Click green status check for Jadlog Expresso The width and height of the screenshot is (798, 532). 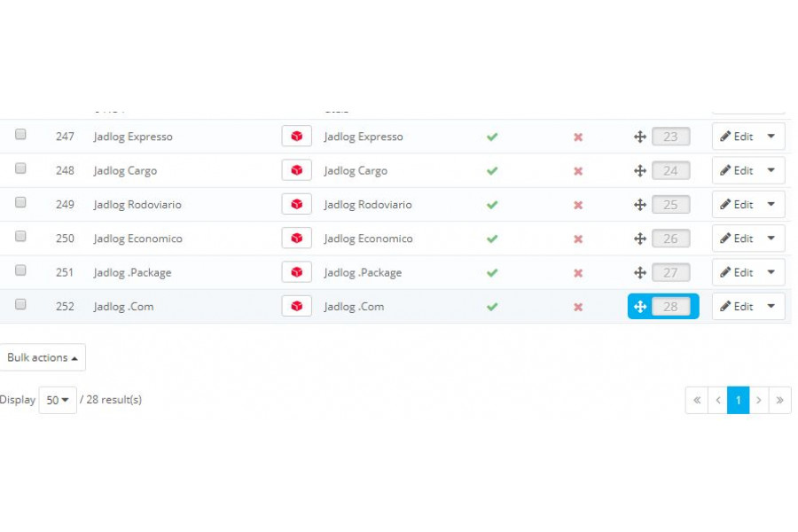click(x=492, y=137)
